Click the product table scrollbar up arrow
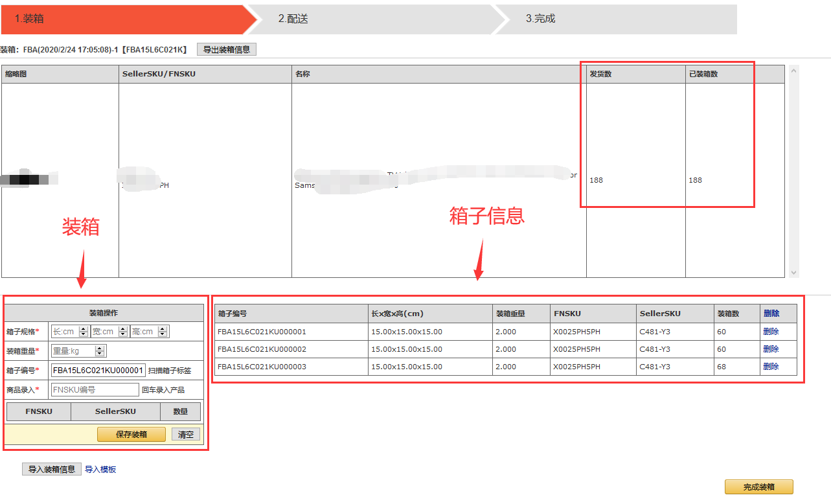831x504 pixels. (794, 70)
